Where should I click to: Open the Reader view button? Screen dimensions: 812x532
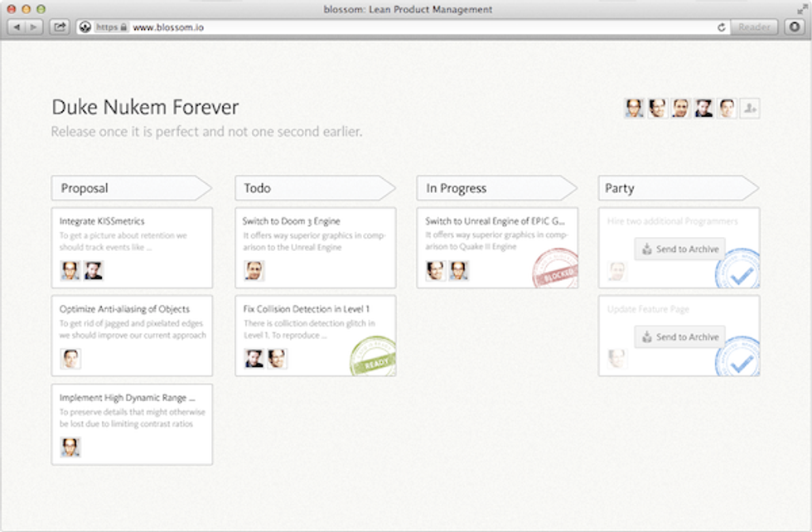(754, 27)
